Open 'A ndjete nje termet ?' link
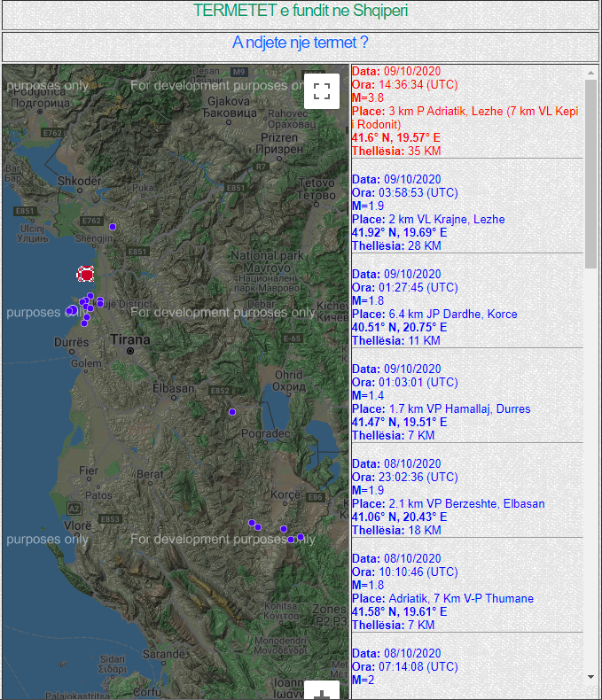602x700 pixels. pos(300,43)
